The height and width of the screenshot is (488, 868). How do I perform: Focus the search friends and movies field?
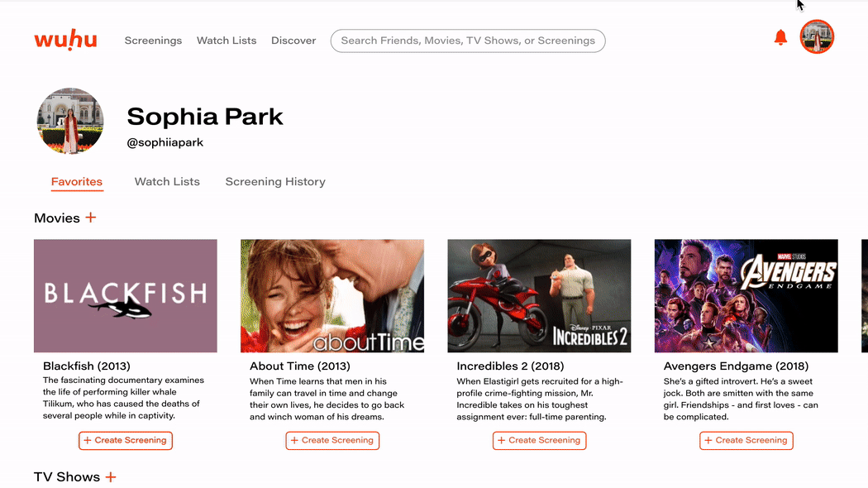point(468,41)
